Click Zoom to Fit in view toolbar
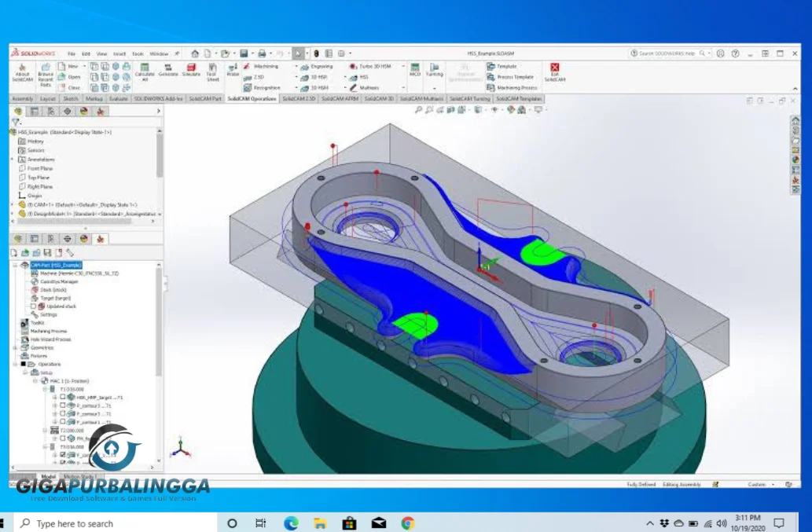This screenshot has width=812, height=532. coord(418,110)
